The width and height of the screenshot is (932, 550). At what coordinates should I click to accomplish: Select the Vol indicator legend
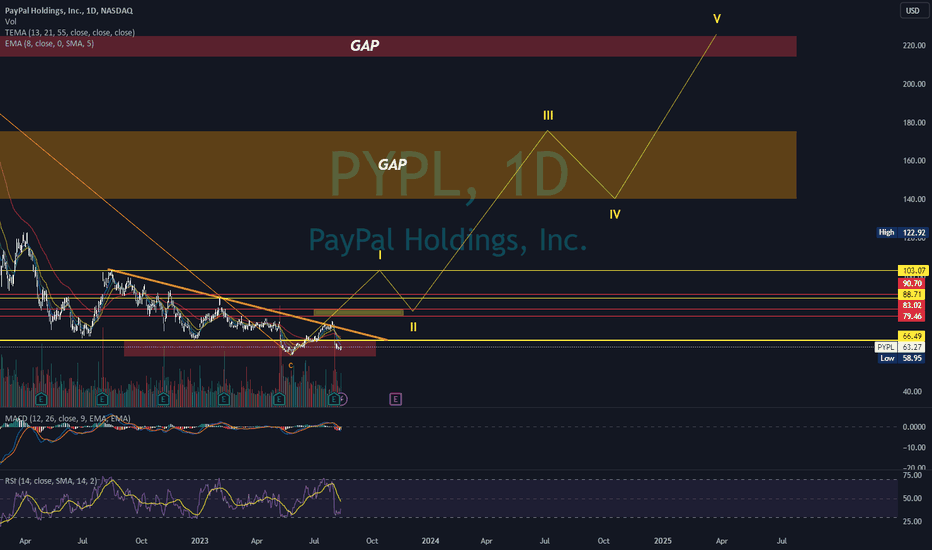click(10, 21)
